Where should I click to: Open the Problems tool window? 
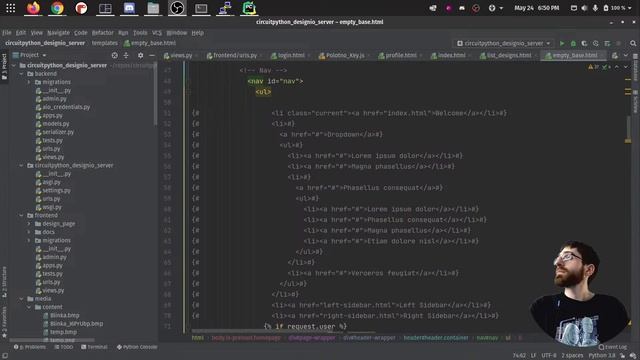tap(29, 347)
